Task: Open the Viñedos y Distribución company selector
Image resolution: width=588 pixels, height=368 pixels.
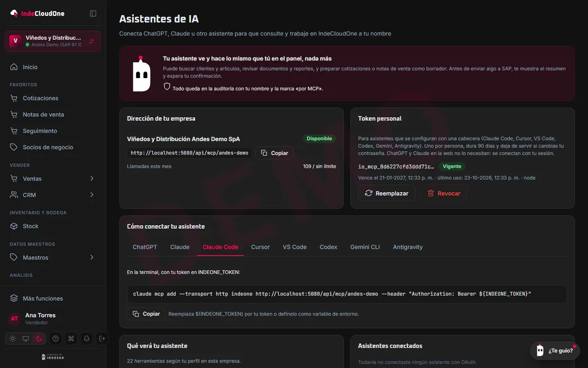Action: [x=53, y=41]
